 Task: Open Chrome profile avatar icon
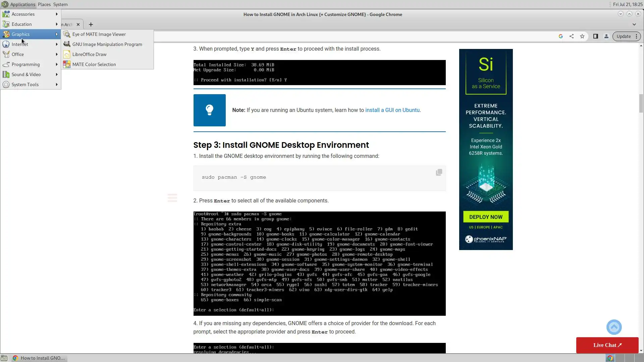[x=606, y=36]
